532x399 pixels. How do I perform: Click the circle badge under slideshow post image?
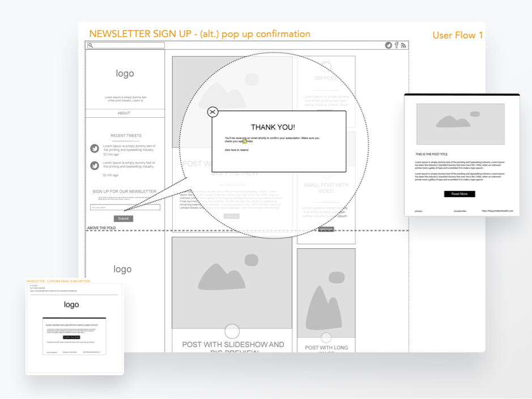coord(232,331)
